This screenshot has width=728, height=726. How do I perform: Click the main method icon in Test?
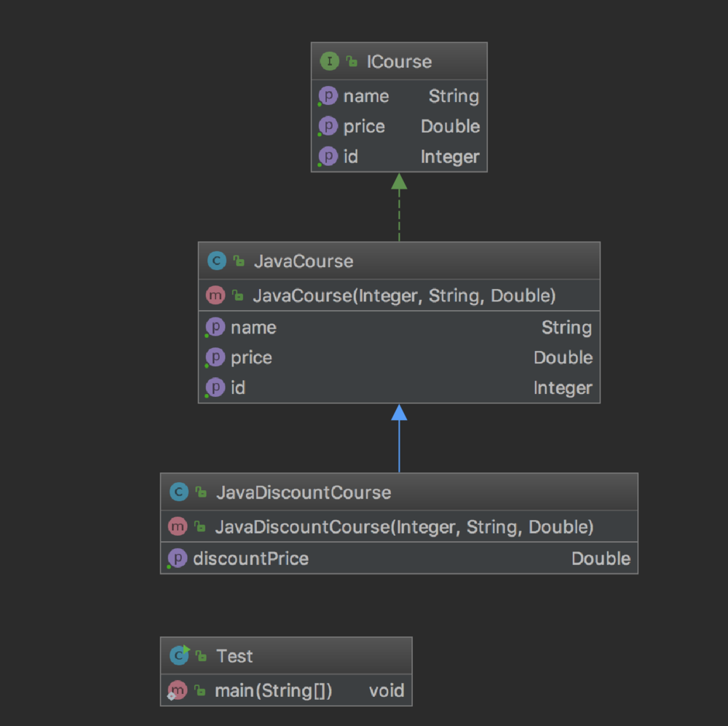click(178, 690)
